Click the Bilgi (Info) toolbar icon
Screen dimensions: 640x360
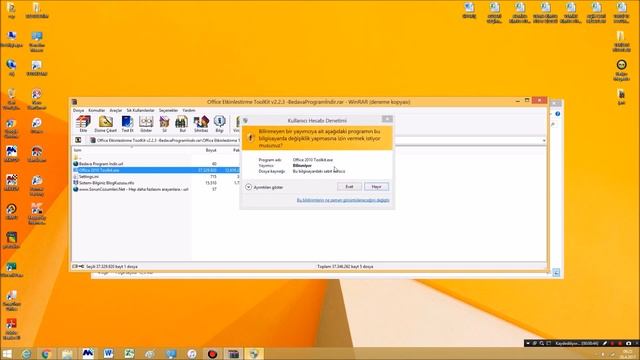[220, 124]
